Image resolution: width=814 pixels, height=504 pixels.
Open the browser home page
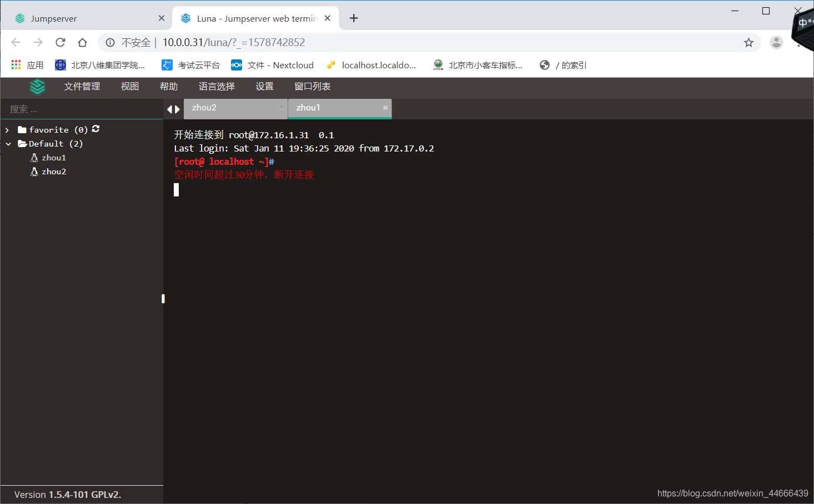point(83,42)
